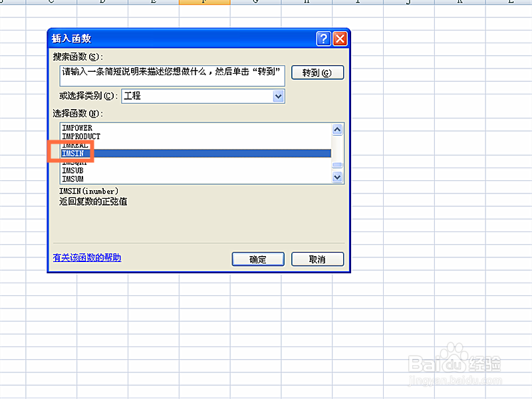Click the function list scrollbar thumb
This screenshot has width=532, height=399.
point(337,165)
